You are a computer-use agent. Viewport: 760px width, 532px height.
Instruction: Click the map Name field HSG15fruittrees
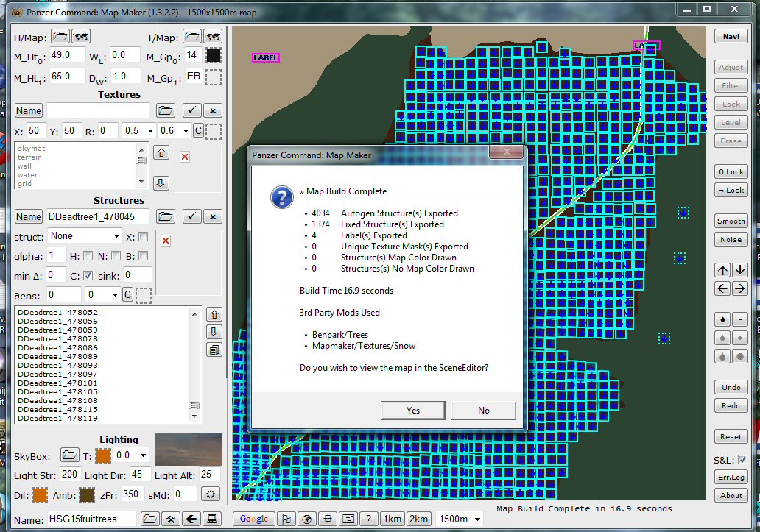[91, 519]
